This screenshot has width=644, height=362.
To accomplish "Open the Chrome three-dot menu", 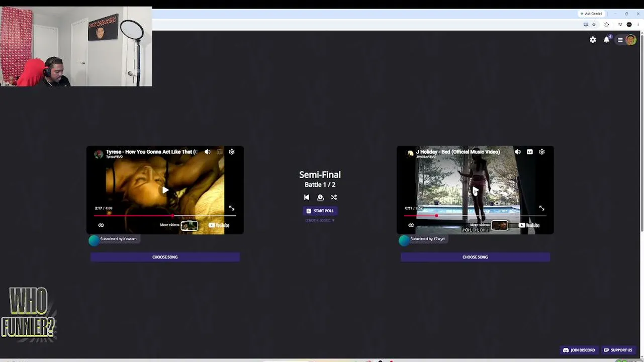I will click(x=638, y=24).
